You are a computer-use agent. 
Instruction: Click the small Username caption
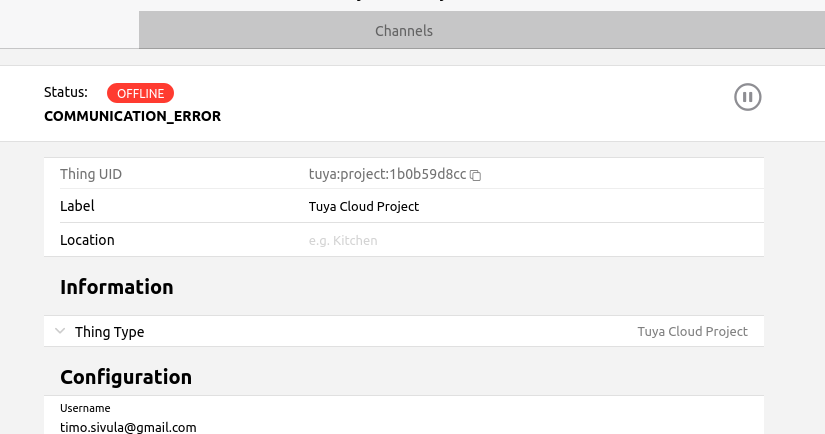pos(85,408)
